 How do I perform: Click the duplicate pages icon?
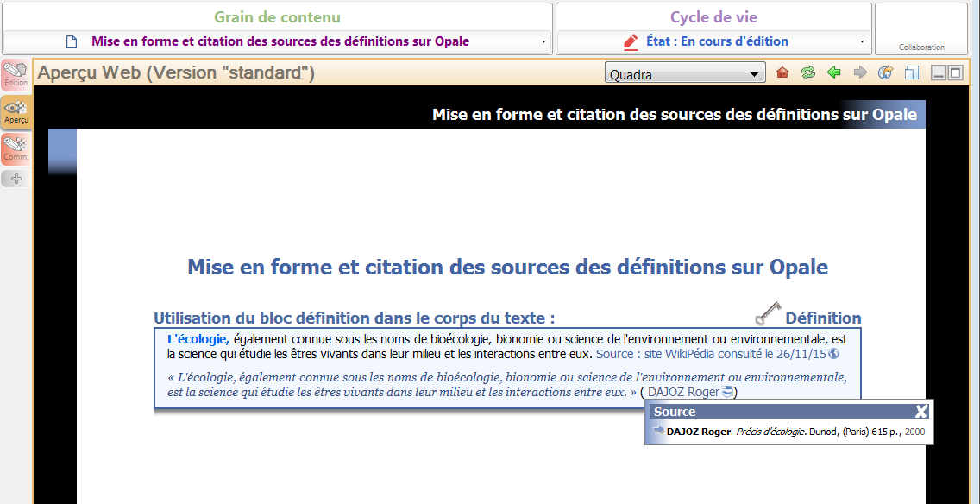(x=911, y=73)
